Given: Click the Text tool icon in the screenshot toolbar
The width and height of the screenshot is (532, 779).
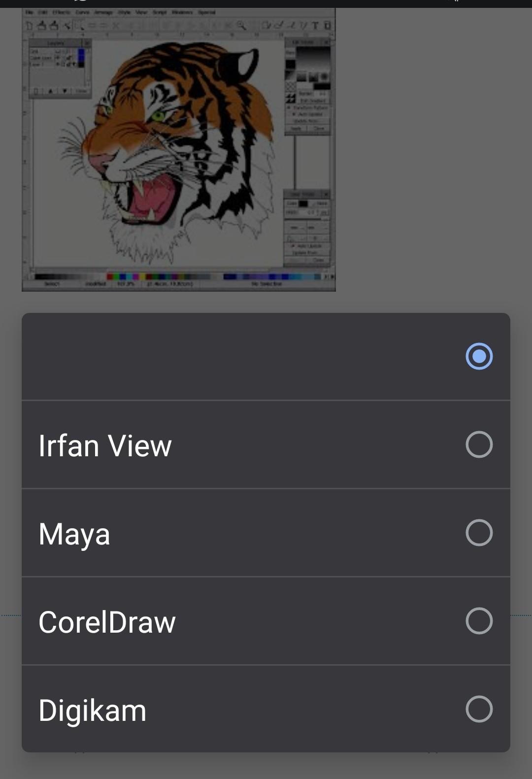Looking at the screenshot, I should (x=315, y=25).
